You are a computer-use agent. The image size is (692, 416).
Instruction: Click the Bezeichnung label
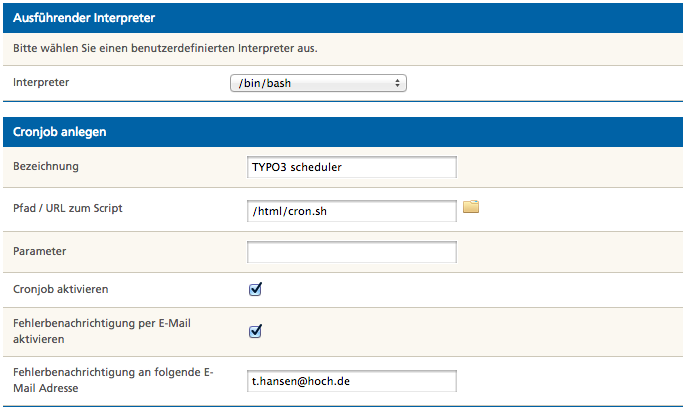coord(47,166)
